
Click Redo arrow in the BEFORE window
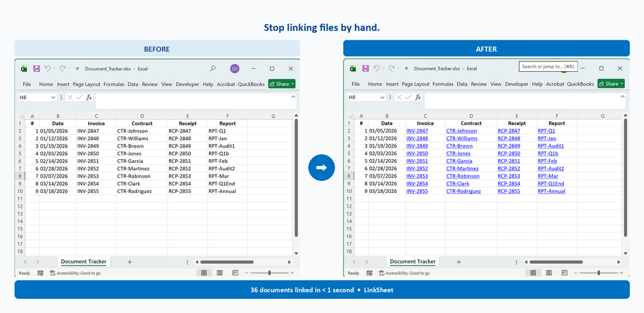[62, 68]
